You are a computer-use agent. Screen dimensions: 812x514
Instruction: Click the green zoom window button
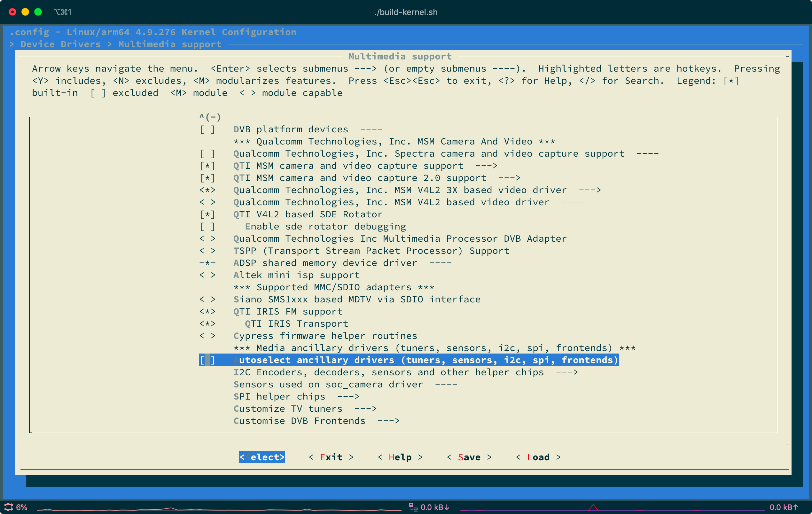pos(38,12)
